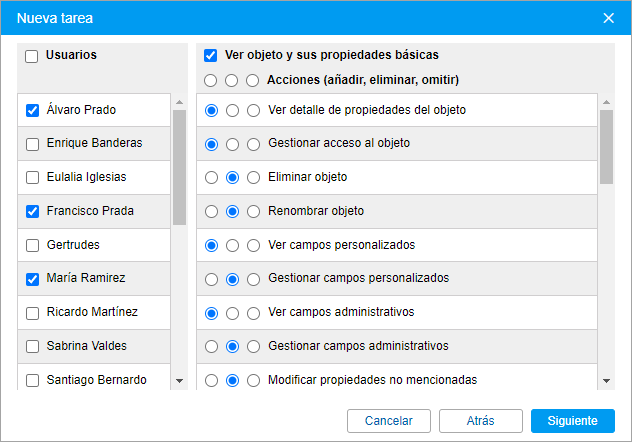
Task: Set Renombrar objeto to add radio
Action: point(211,212)
